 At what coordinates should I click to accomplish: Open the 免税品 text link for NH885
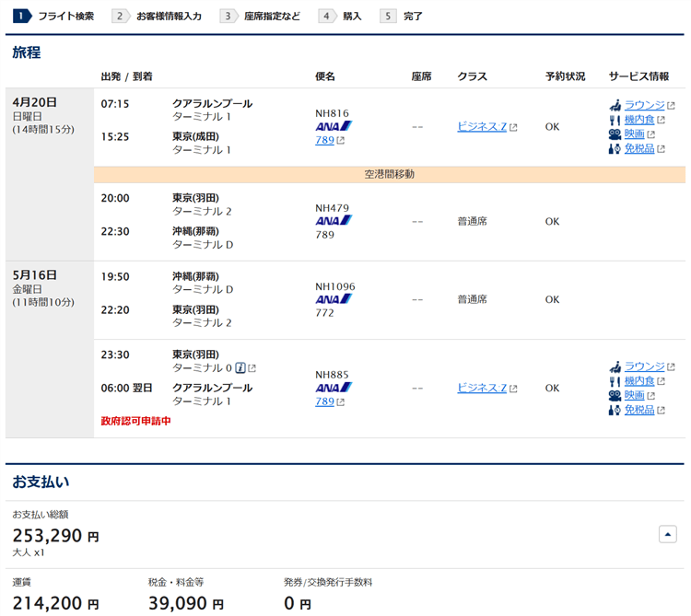[639, 410]
